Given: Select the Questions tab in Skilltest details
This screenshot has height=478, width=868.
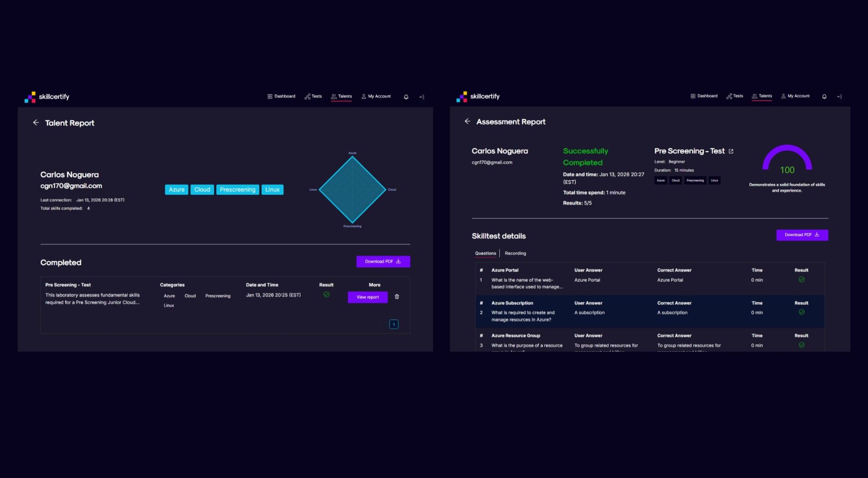Looking at the screenshot, I should [485, 253].
